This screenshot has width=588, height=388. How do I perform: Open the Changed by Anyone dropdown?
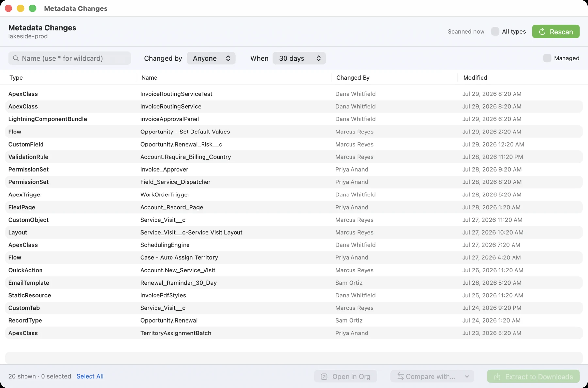click(x=211, y=58)
